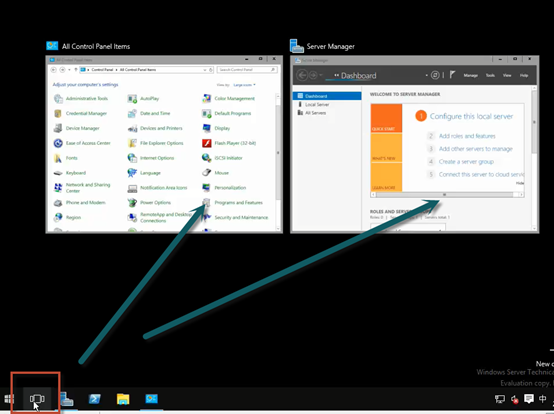This screenshot has width=554, height=414.
Task: Open Default Programs item
Action: [226, 113]
